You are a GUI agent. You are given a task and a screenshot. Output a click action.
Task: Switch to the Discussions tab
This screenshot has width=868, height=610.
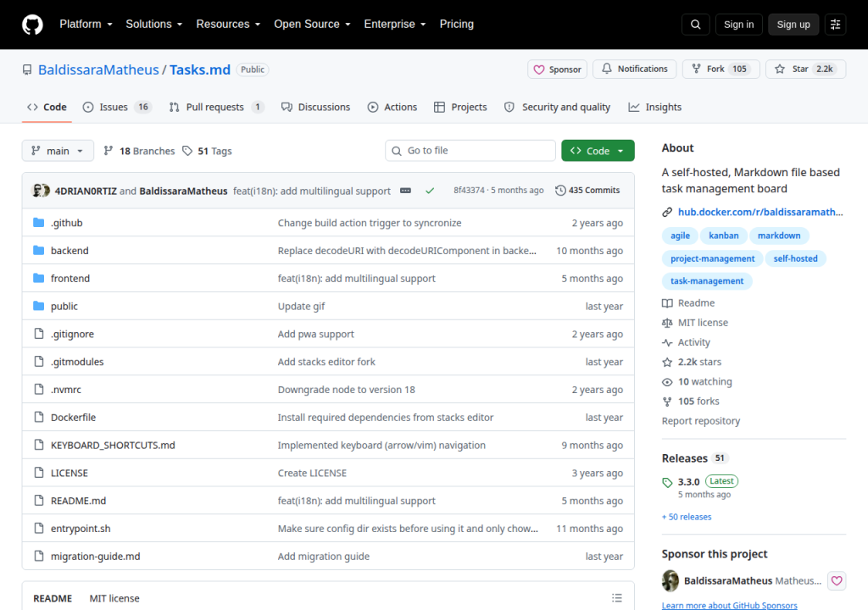315,107
